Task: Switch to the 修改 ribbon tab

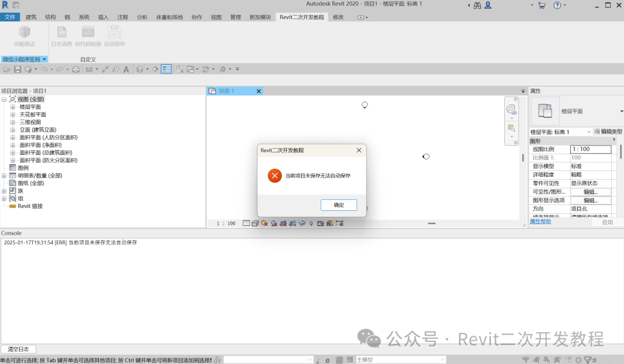Action: click(x=338, y=17)
